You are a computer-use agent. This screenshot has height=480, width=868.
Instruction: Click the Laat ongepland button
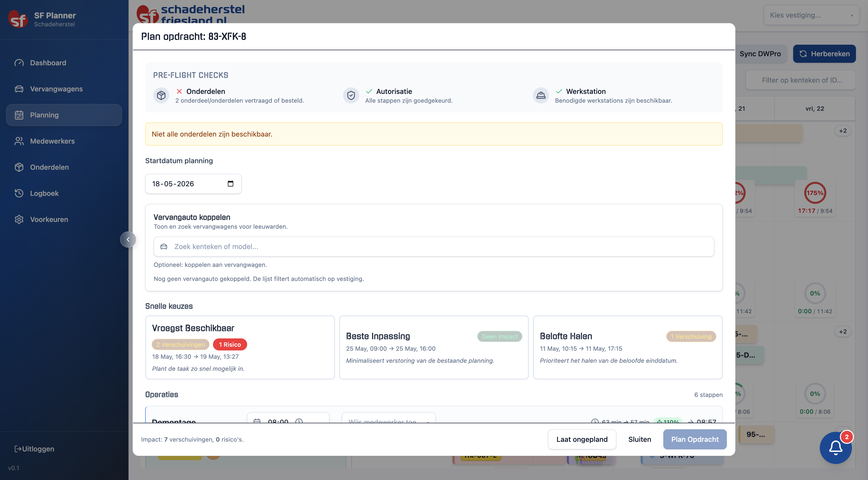(x=582, y=439)
